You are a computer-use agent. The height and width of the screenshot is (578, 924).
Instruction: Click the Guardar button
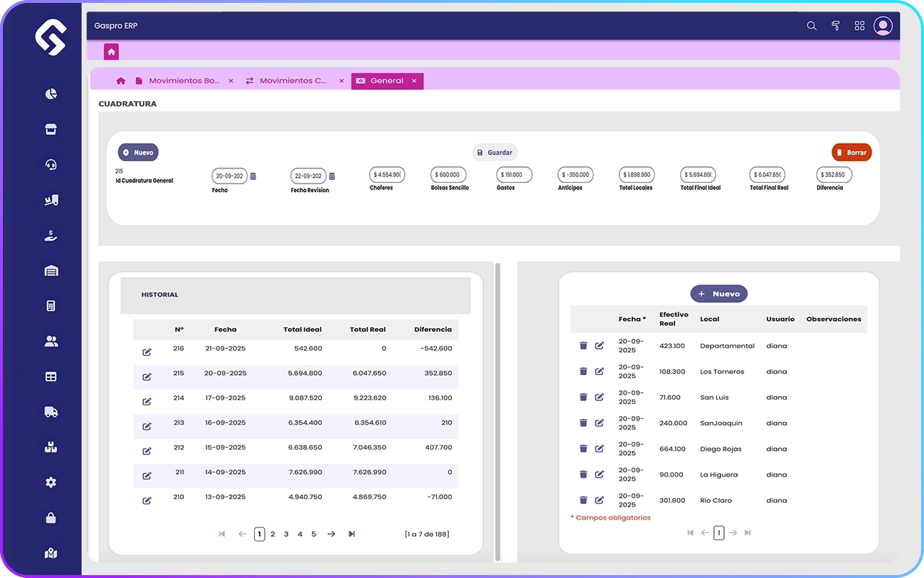494,152
